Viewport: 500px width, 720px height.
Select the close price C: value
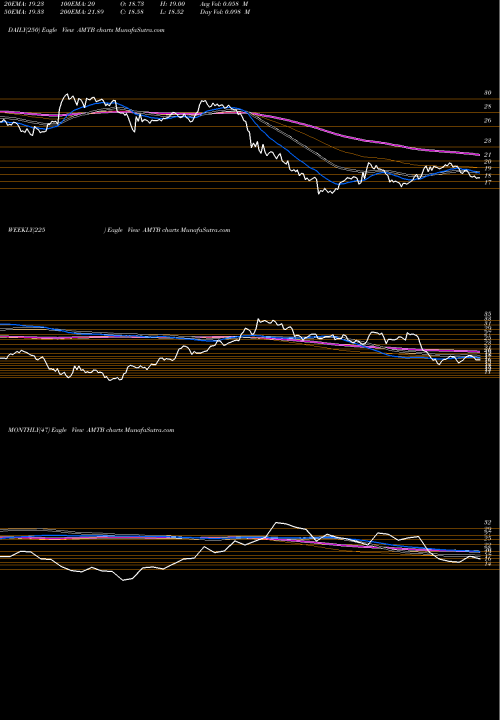tap(133, 12)
